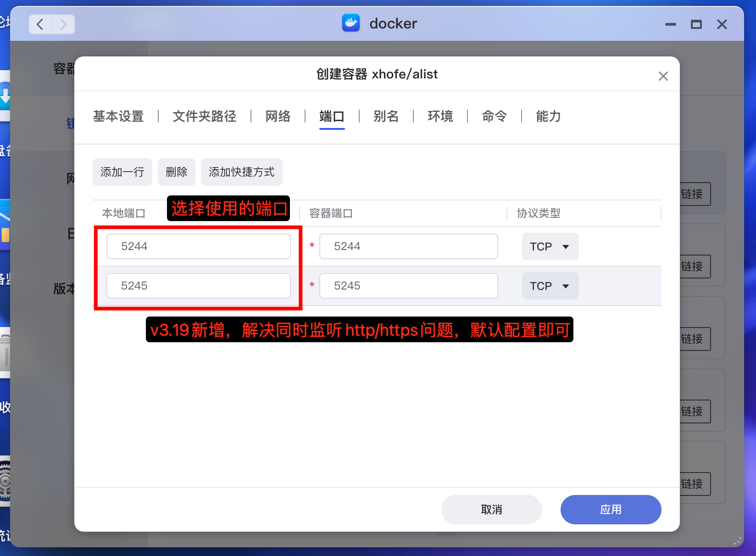Switch to the 能力 tab
This screenshot has width=756, height=556.
click(549, 117)
